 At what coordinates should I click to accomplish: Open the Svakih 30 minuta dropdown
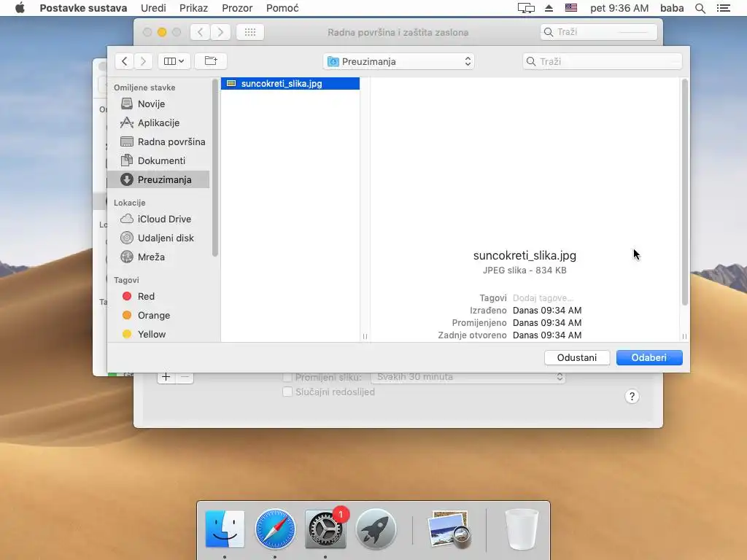468,377
